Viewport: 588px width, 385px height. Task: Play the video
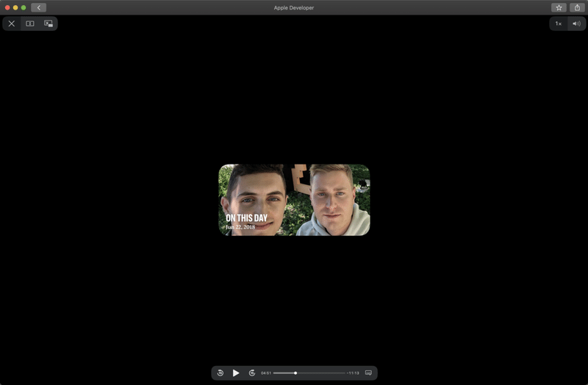click(236, 373)
